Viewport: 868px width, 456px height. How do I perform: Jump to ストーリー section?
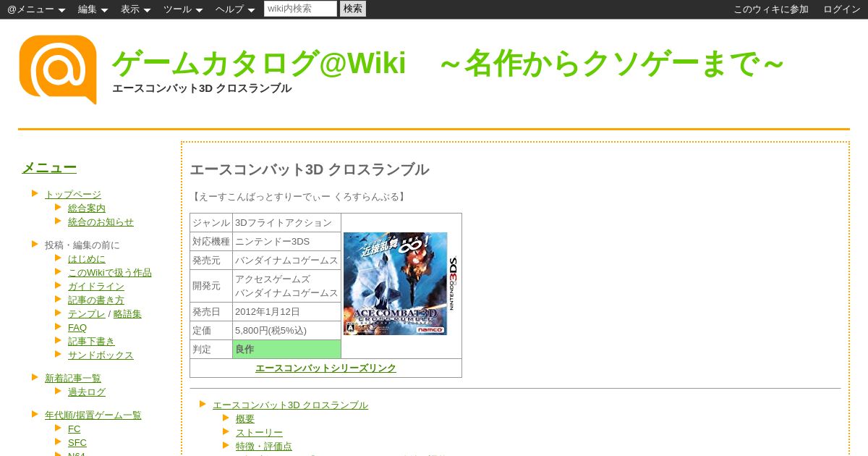click(x=259, y=432)
